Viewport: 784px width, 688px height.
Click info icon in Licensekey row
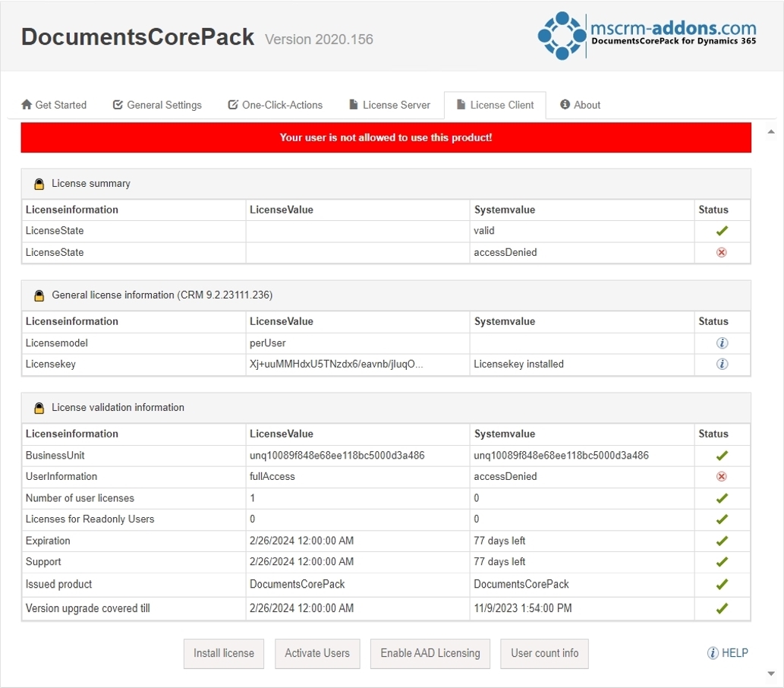[722, 364]
